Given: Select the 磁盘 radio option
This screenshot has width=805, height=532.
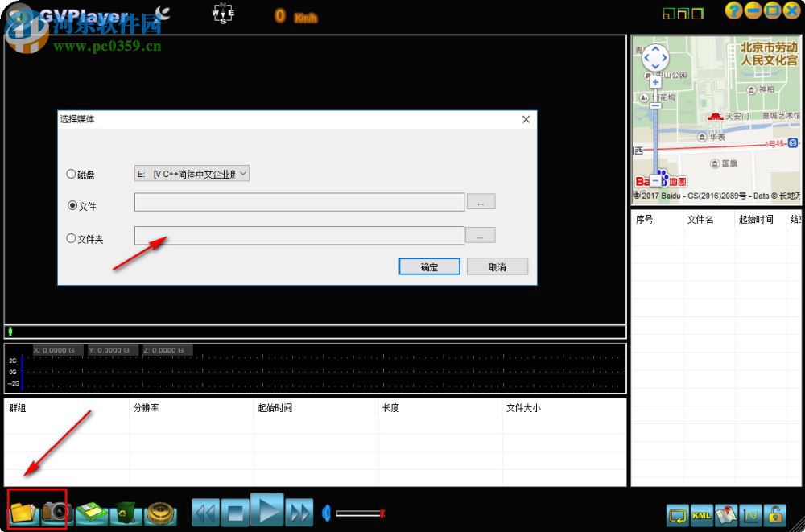Looking at the screenshot, I should point(72,174).
